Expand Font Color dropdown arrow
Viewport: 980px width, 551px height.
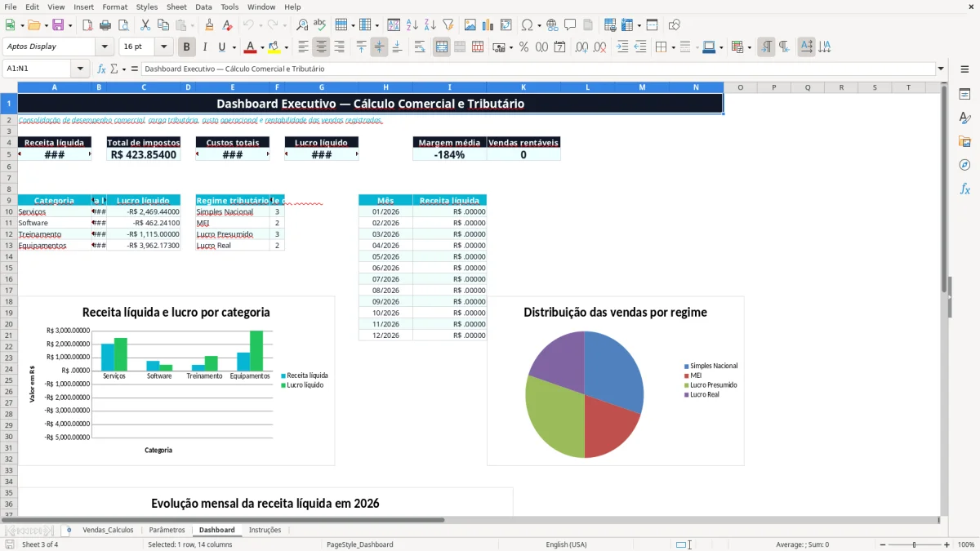point(261,47)
